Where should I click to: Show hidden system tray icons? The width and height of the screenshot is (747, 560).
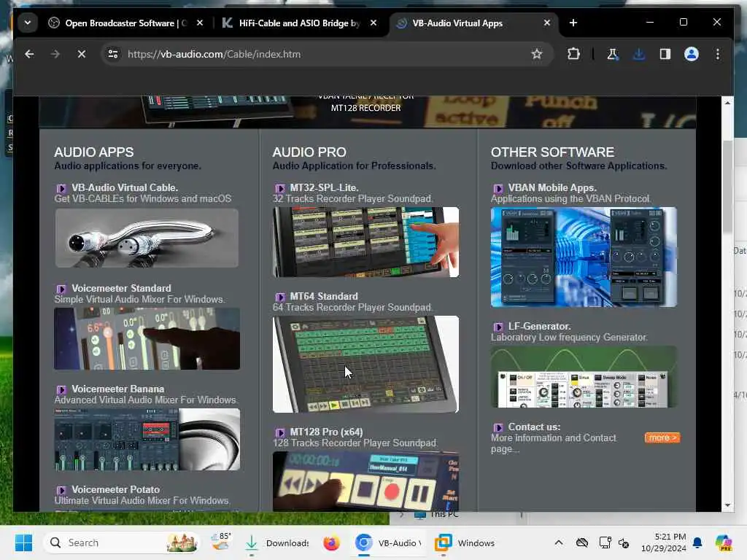pos(558,542)
